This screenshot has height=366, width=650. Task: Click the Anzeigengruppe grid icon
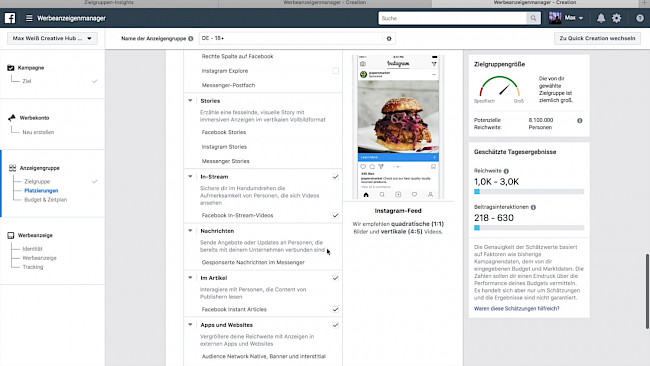pos(12,168)
